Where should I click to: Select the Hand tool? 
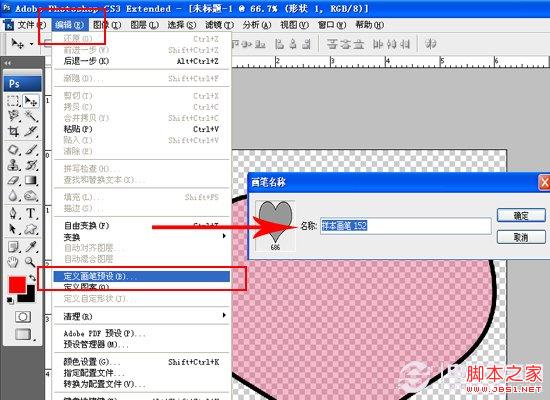[x=13, y=262]
